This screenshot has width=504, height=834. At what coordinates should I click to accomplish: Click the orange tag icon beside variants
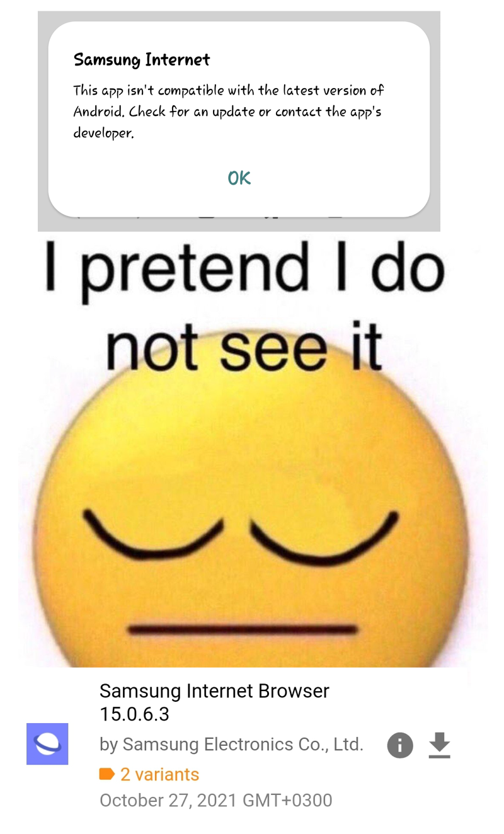[107, 774]
